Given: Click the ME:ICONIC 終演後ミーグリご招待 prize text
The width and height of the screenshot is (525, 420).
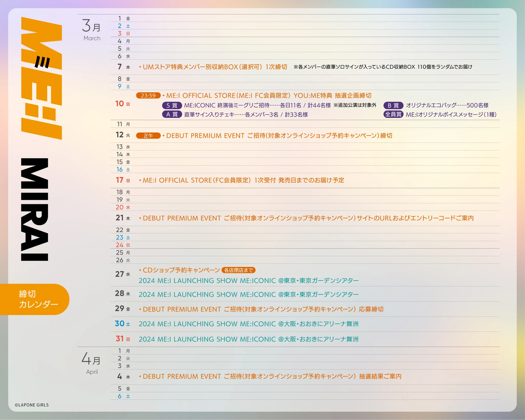Looking at the screenshot, I should tap(257, 105).
